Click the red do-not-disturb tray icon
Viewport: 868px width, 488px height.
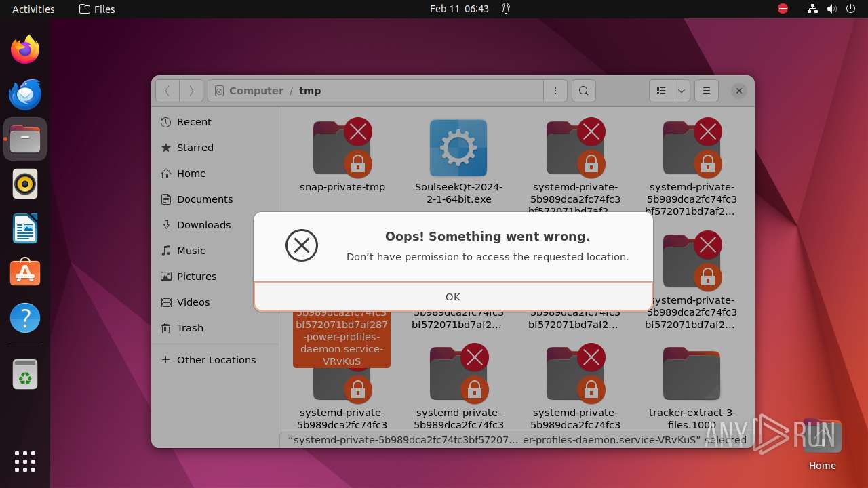783,9
